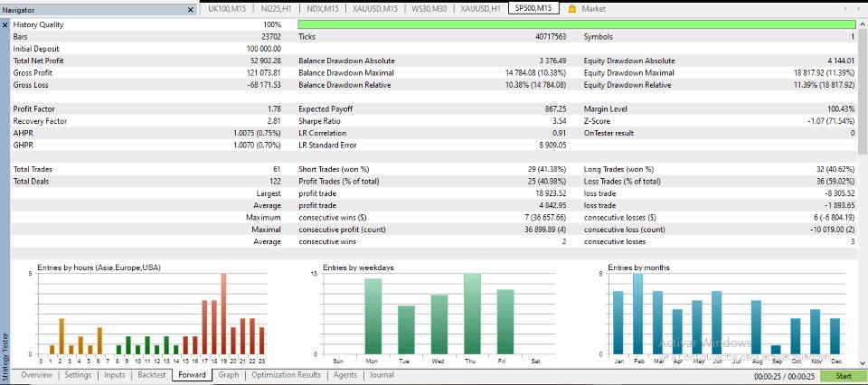Switch to the XAUUSD,H1 chart tab
The height and width of the screenshot is (385, 868).
[x=480, y=9]
